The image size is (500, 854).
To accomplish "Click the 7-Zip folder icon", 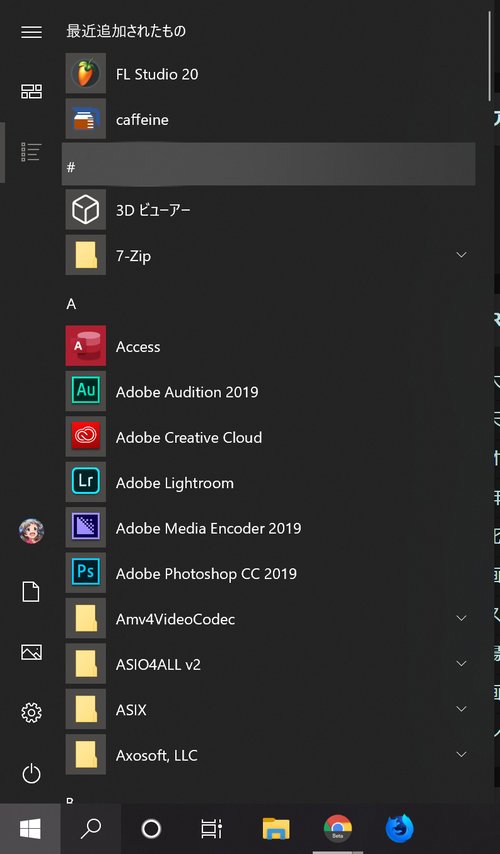I will 86,255.
